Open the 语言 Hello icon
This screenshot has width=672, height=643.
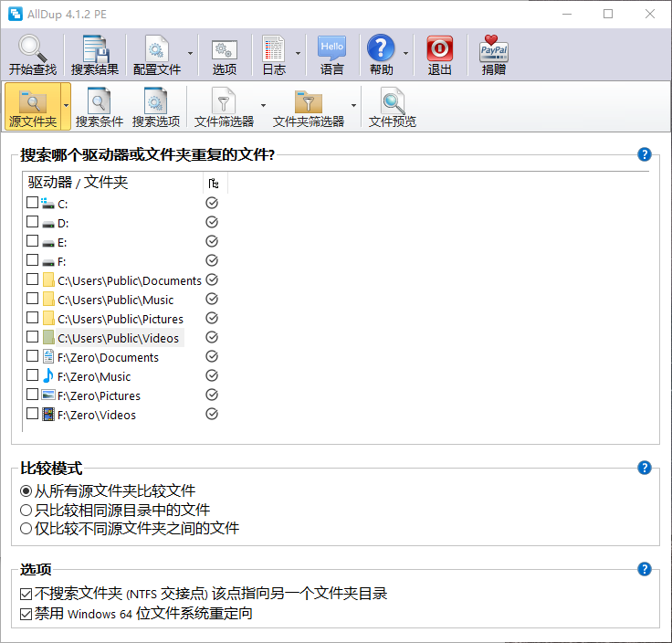(332, 49)
